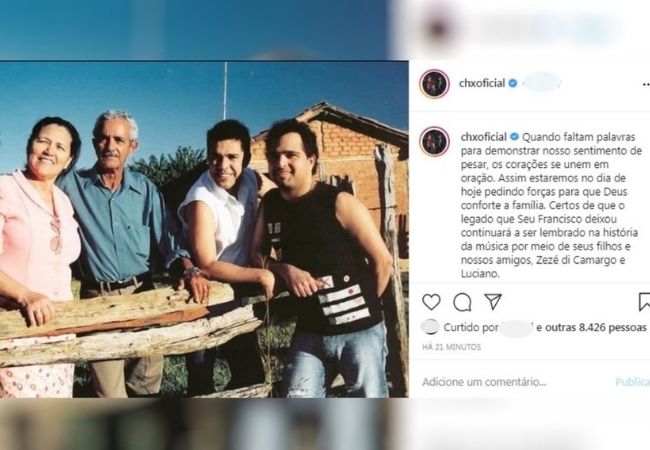Click the blurred liker name after 'Curtido por'
This screenshot has width=650, height=450.
(517, 328)
